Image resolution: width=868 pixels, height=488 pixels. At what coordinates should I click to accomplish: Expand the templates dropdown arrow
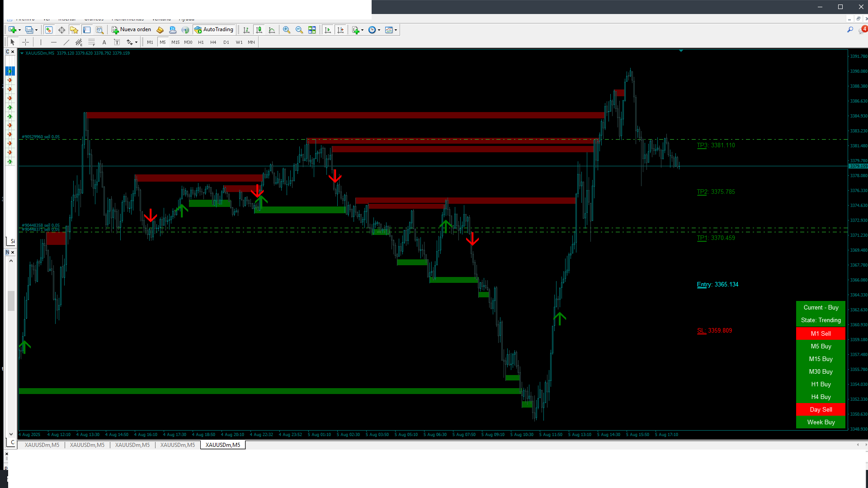pos(396,30)
